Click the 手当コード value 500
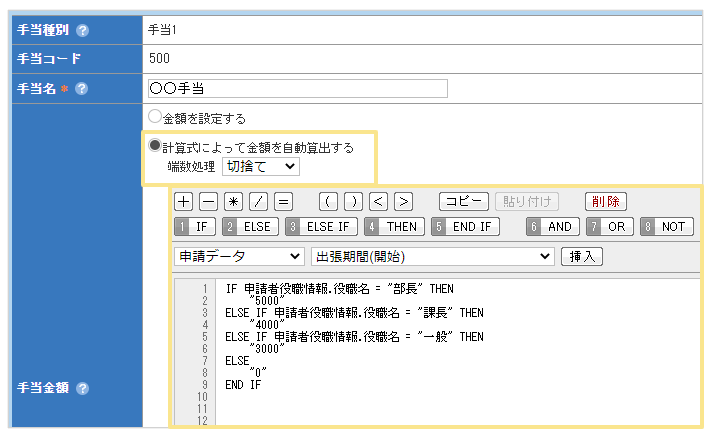Screen dimensions: 714x446 [x=159, y=58]
